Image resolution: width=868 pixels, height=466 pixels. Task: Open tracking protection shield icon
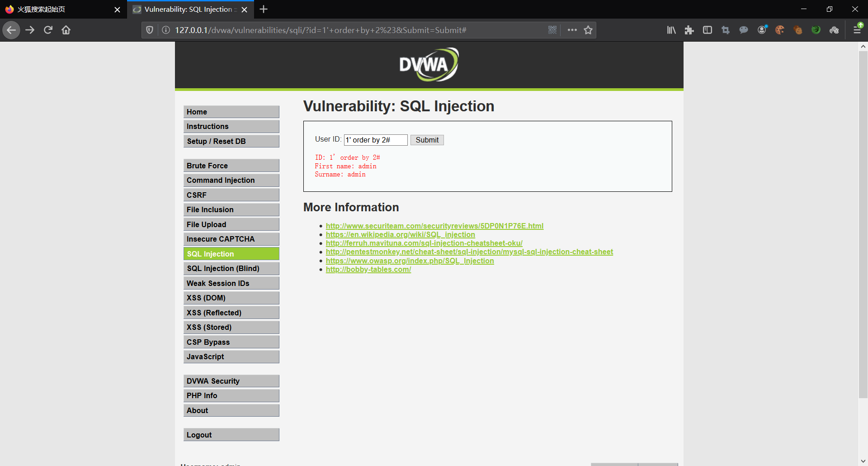(150, 30)
